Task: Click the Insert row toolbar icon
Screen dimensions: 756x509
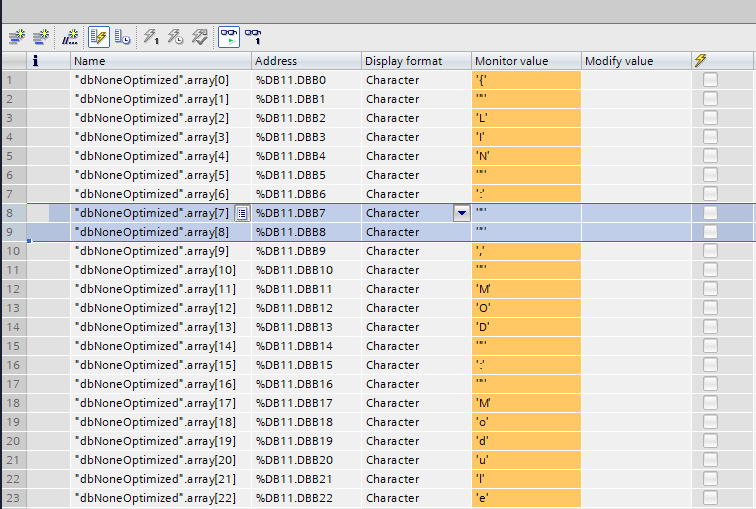Action: (x=17, y=37)
